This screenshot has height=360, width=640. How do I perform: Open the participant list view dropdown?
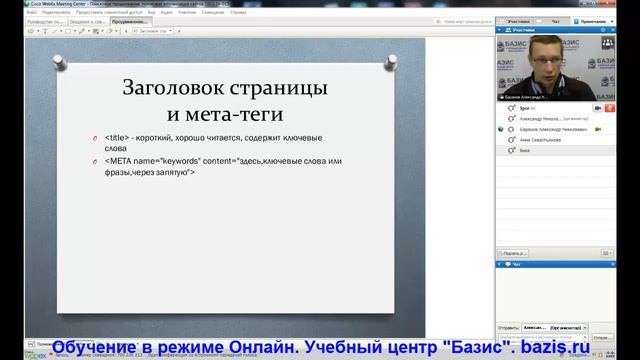tap(607, 253)
